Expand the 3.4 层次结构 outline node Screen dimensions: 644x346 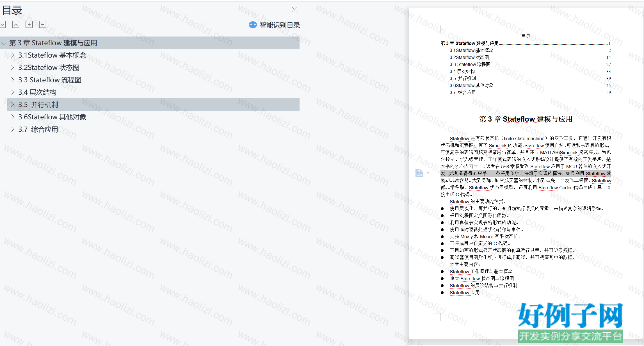coord(12,92)
